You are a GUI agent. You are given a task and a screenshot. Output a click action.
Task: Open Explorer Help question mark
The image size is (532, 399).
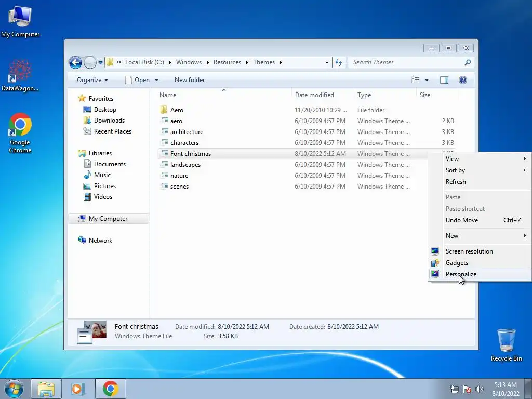click(463, 80)
